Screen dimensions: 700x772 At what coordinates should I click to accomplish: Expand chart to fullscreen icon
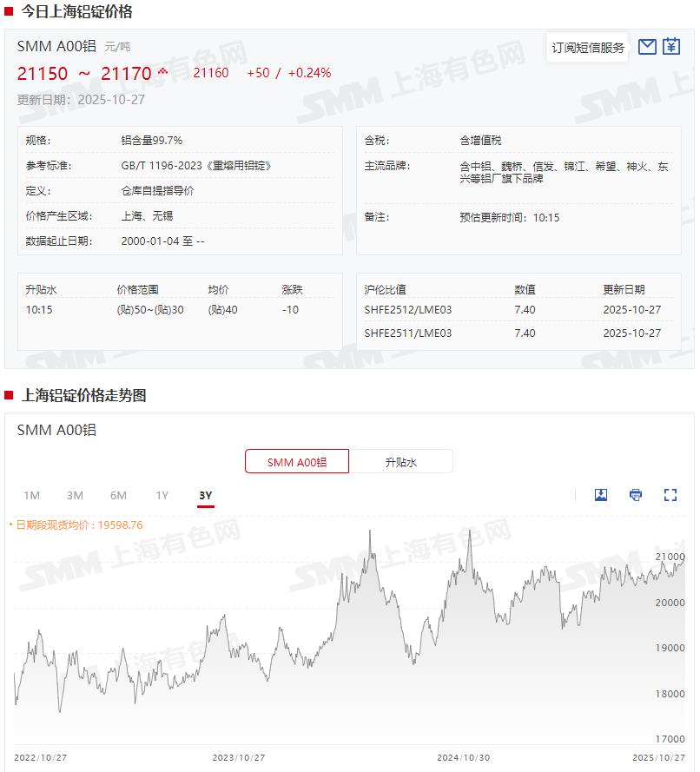click(x=670, y=495)
